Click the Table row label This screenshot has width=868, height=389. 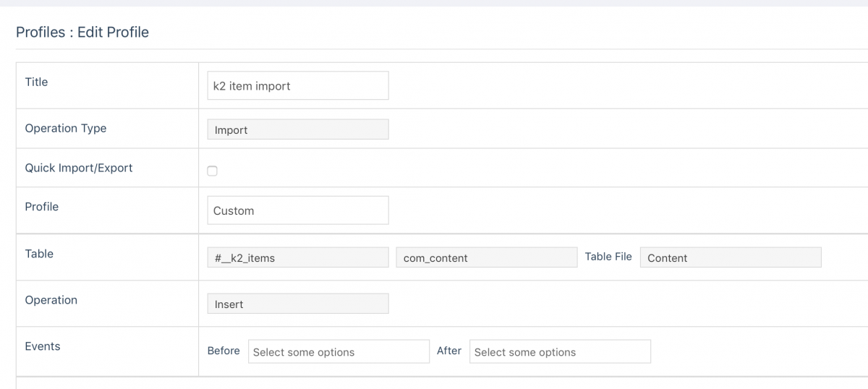point(39,254)
